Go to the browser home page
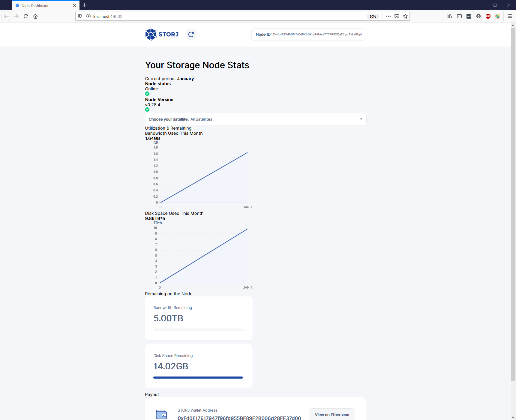Image resolution: width=516 pixels, height=420 pixels. tap(35, 16)
